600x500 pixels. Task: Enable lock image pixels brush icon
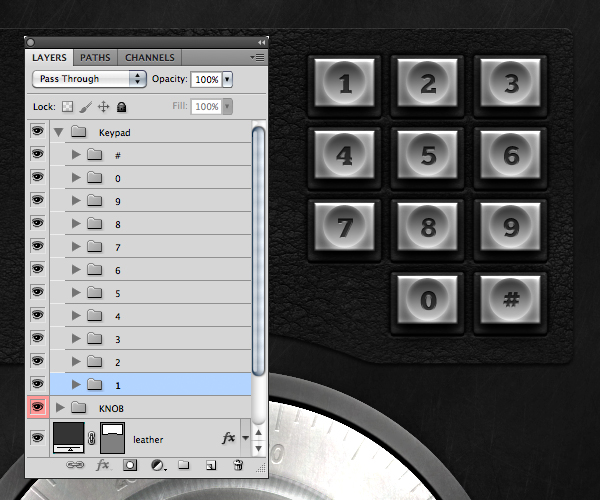click(86, 107)
